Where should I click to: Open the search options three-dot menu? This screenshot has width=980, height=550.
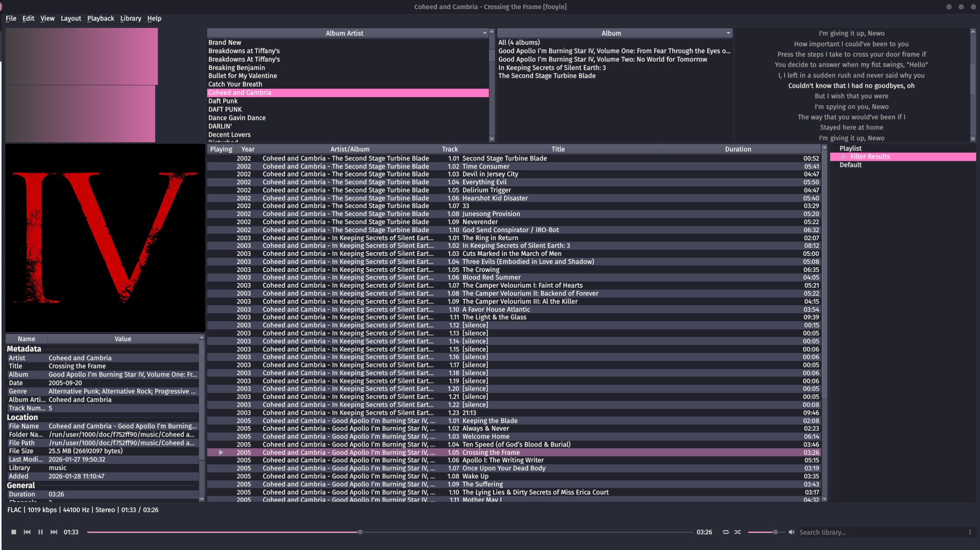[970, 532]
